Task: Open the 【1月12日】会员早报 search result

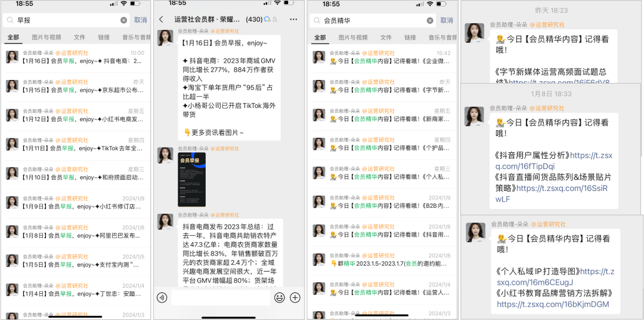Action: (x=76, y=115)
